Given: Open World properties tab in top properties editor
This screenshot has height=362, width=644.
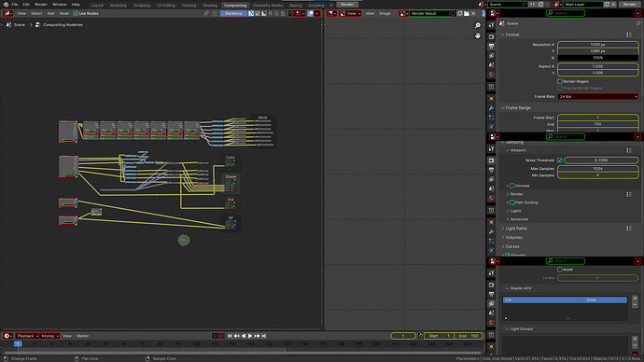Looking at the screenshot, I should (491, 75).
